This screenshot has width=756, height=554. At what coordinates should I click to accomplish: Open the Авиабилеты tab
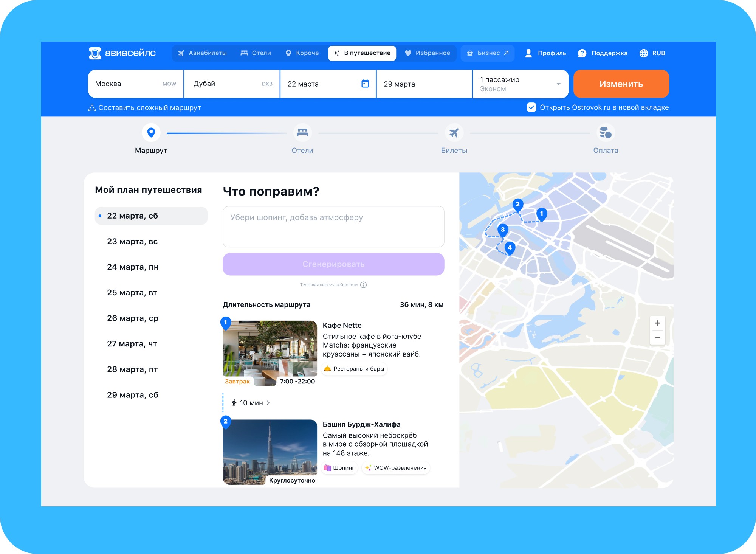tap(202, 53)
